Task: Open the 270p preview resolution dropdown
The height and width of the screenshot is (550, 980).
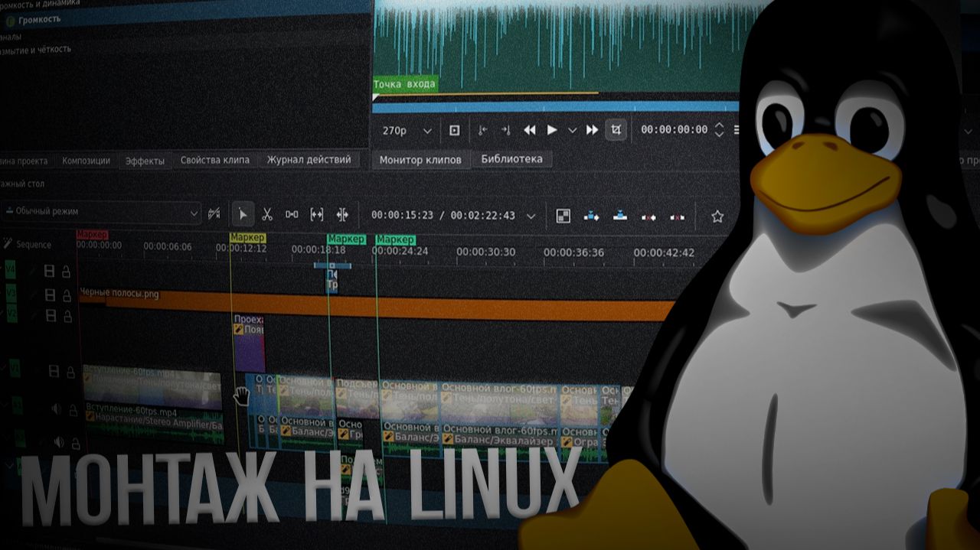Action: 407,130
